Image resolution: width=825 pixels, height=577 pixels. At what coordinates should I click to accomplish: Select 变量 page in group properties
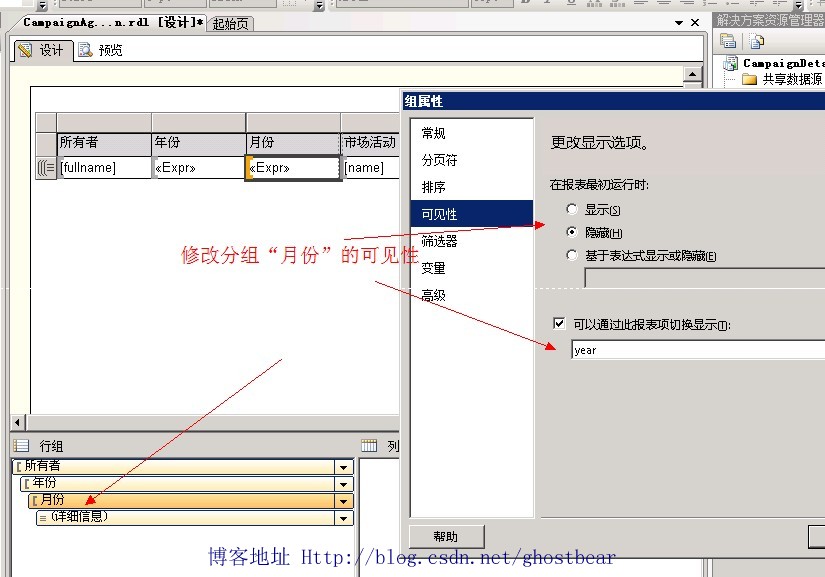[433, 268]
